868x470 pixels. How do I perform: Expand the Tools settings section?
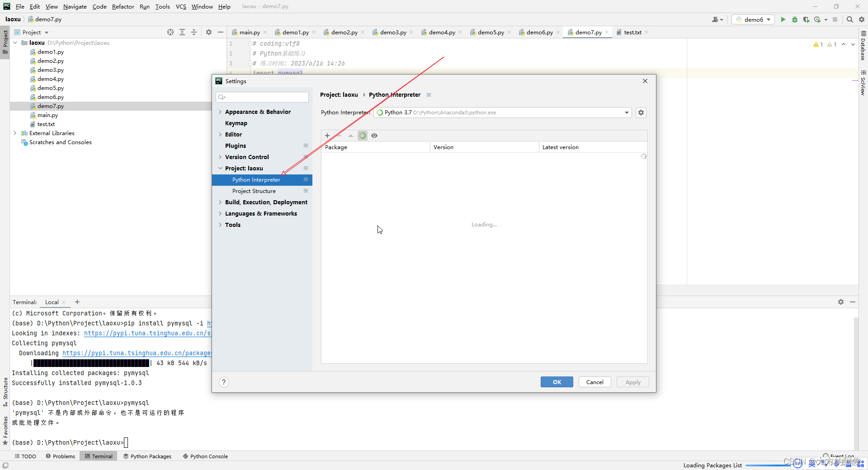[220, 225]
